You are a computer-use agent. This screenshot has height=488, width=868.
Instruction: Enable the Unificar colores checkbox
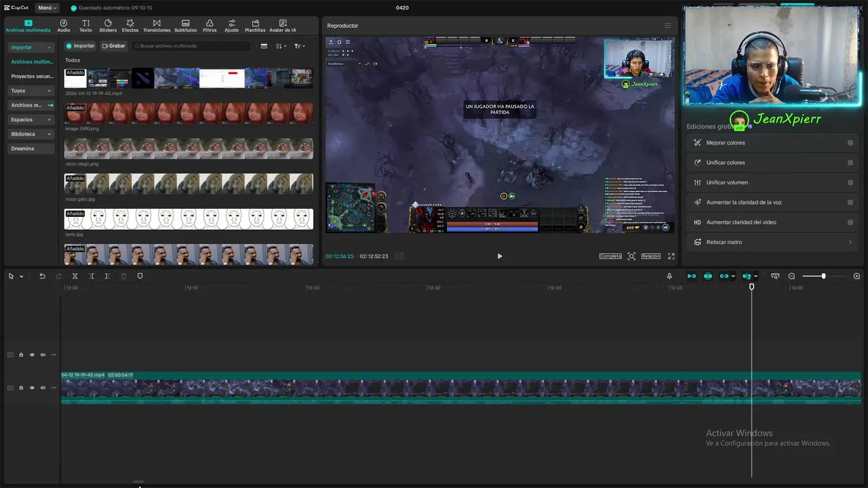(x=850, y=163)
